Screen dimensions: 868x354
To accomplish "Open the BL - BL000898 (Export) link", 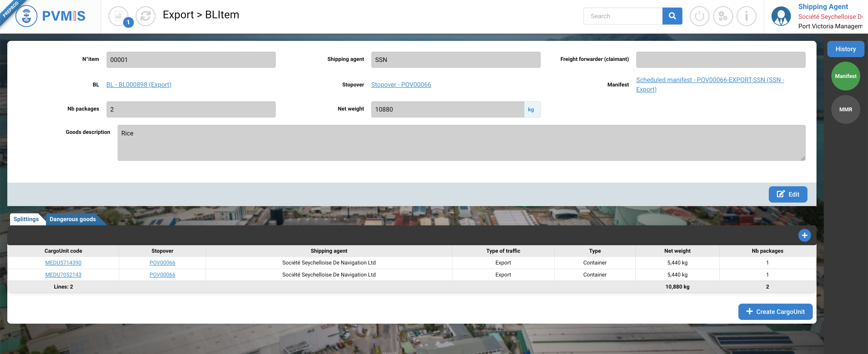I will point(138,84).
